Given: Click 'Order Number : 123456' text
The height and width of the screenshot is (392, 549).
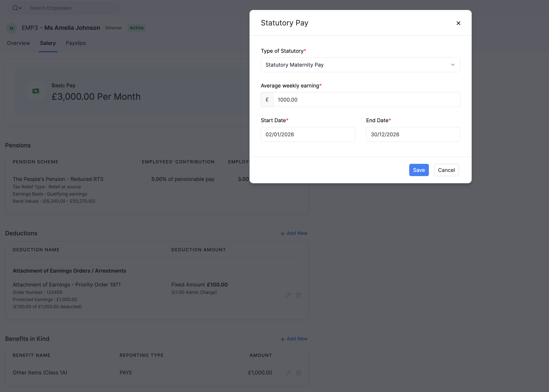Looking at the screenshot, I should [37, 292].
